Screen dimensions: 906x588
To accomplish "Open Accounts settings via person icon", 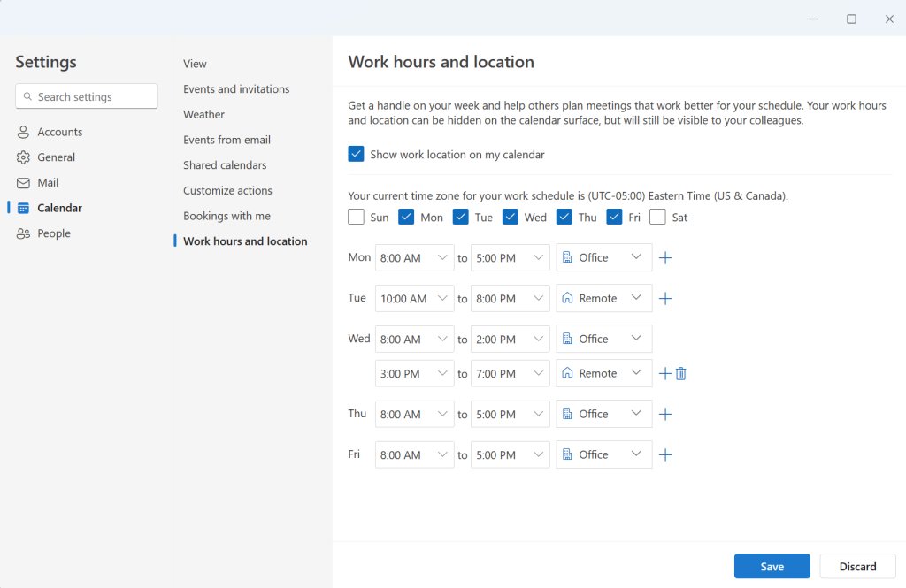I will (x=24, y=131).
